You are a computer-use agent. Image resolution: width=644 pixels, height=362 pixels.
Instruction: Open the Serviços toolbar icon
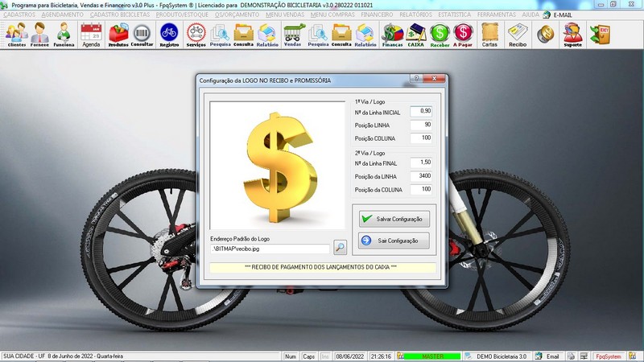[196, 35]
